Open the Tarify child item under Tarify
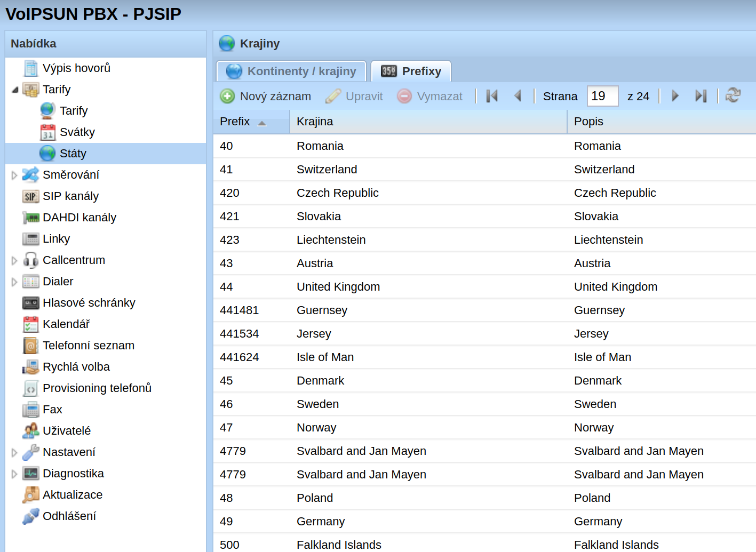This screenshot has width=756, height=552. click(x=74, y=111)
